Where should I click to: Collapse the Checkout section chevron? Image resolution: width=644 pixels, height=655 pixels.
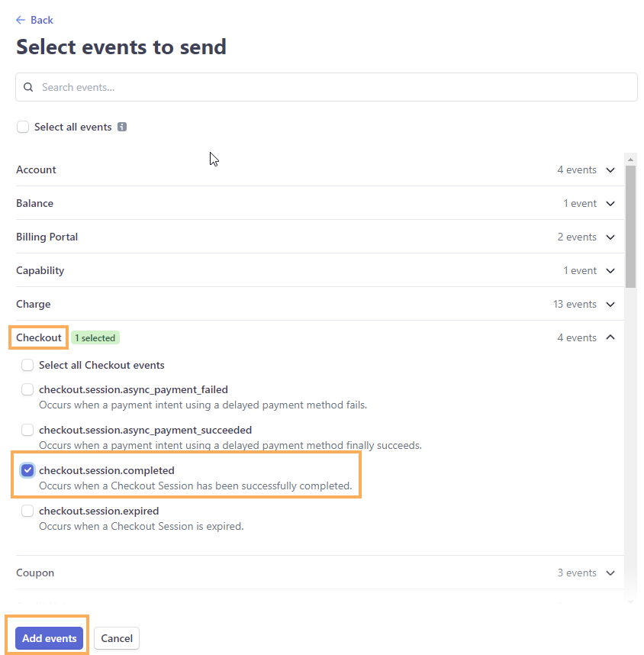(610, 337)
